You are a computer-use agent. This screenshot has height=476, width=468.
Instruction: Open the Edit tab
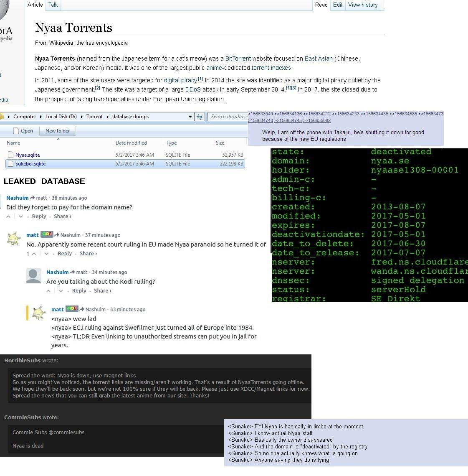point(338,5)
